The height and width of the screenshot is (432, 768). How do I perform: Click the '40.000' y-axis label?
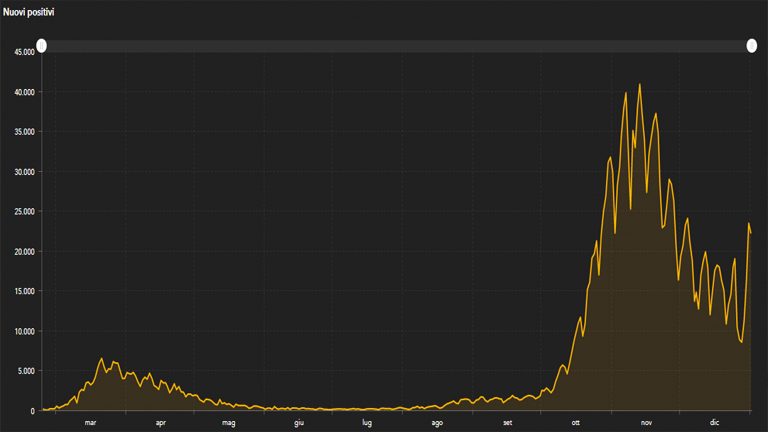24,92
